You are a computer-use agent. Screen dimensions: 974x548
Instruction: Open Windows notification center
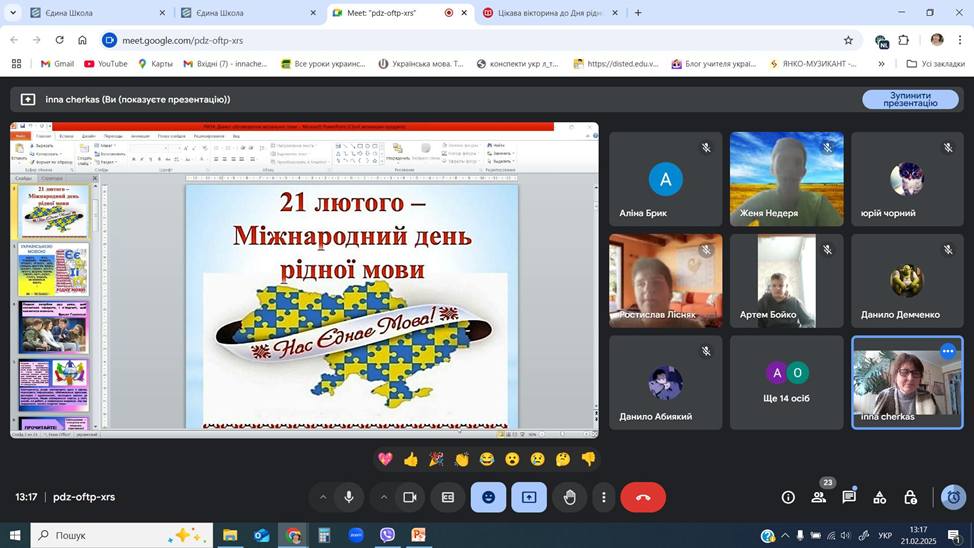(954, 535)
